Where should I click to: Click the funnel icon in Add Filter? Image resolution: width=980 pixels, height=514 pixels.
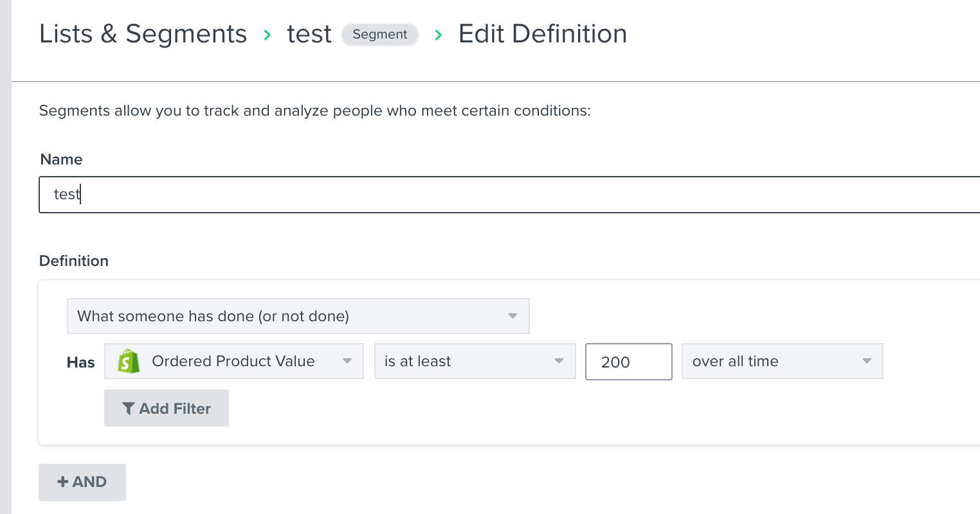click(x=129, y=409)
